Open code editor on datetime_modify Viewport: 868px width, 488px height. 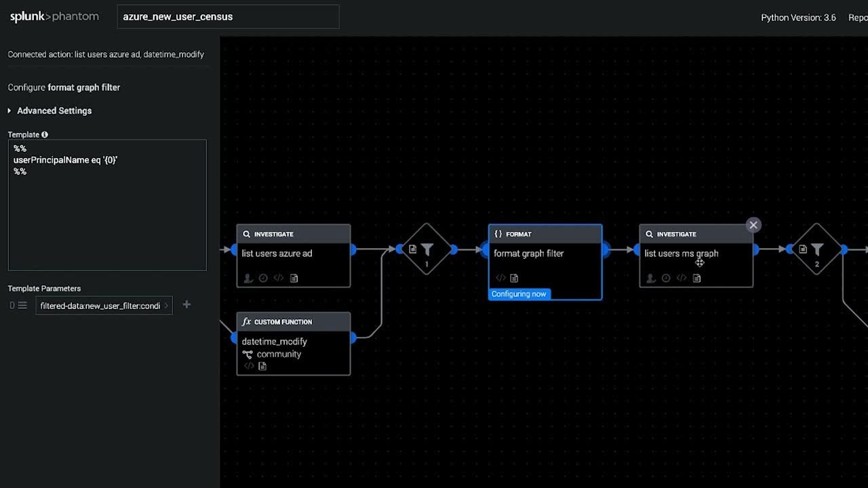[249, 366]
